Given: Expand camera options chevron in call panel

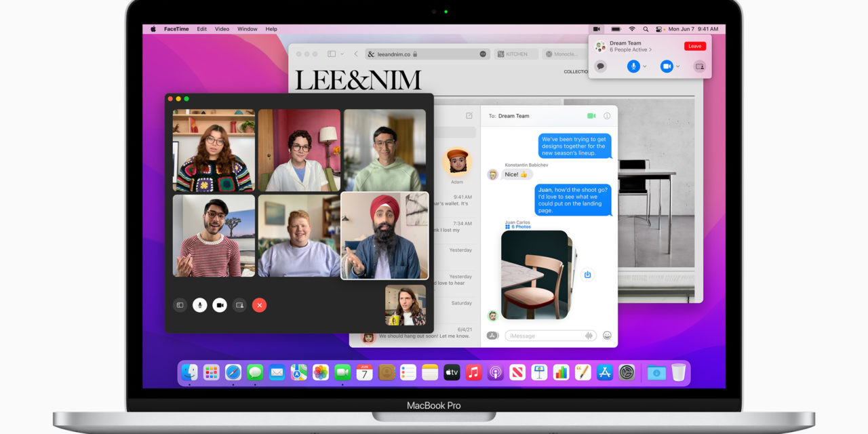Looking at the screenshot, I should click(678, 66).
